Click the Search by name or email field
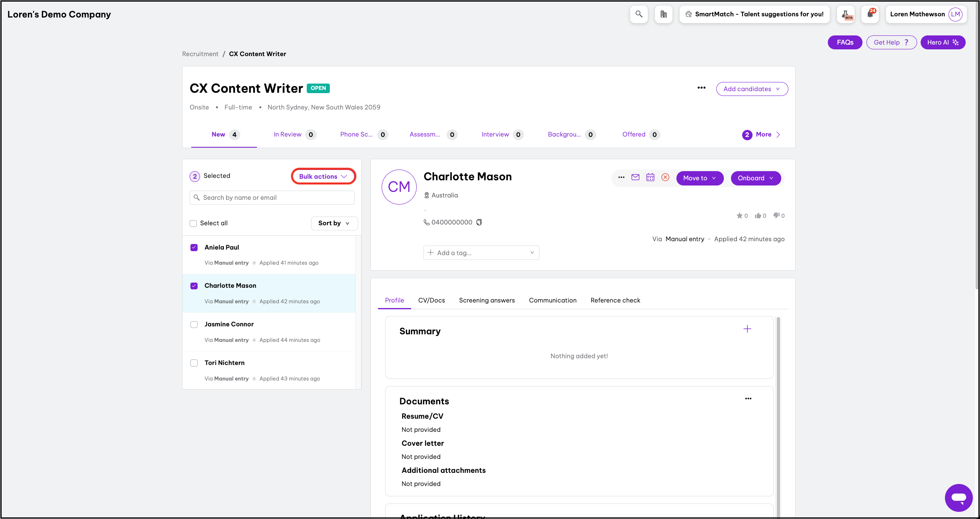 coord(272,197)
